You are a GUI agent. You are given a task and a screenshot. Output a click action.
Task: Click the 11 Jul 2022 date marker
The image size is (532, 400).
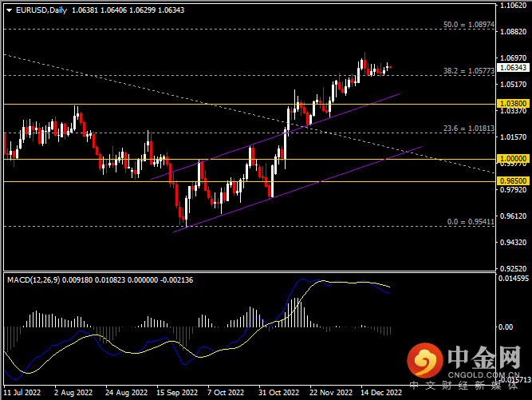pos(22,393)
